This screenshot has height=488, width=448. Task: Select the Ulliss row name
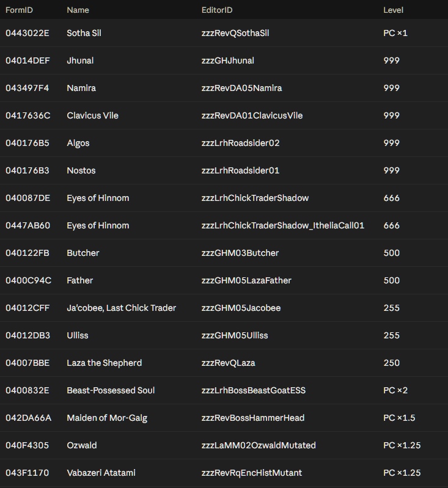(78, 335)
